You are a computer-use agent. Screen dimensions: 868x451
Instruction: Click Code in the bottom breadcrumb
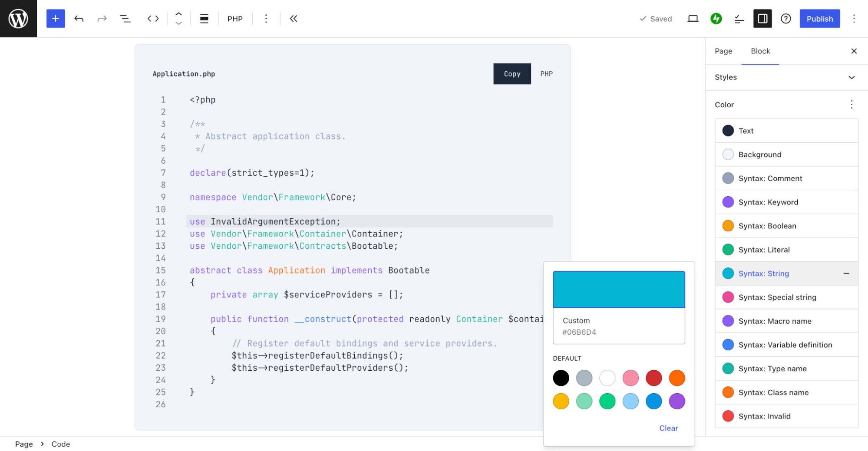click(x=60, y=444)
